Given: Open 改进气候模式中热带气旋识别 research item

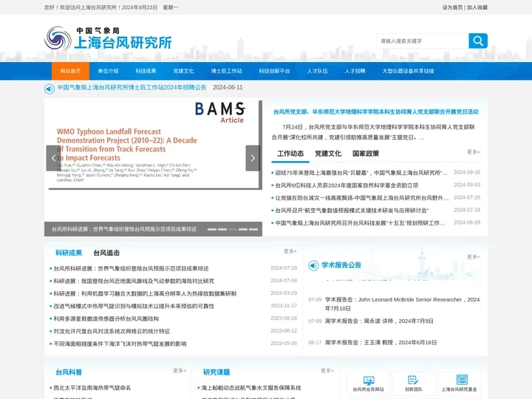Looking at the screenshot, I should [x=134, y=306].
